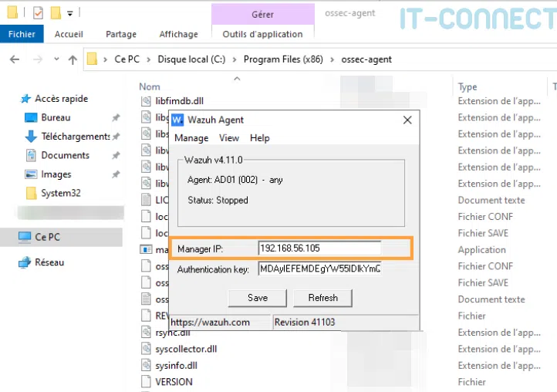Click the Save button in Wazuh Agent

257,298
